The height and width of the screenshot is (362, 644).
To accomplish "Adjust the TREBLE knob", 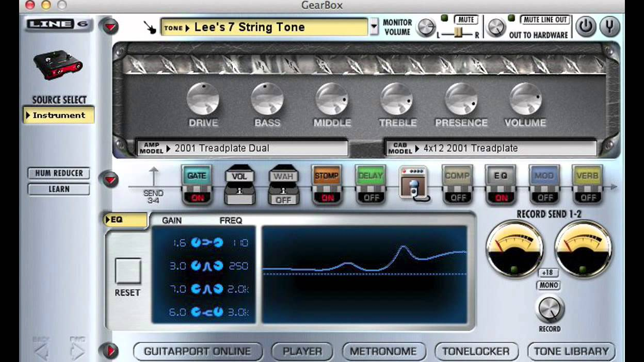I will pyautogui.click(x=397, y=98).
